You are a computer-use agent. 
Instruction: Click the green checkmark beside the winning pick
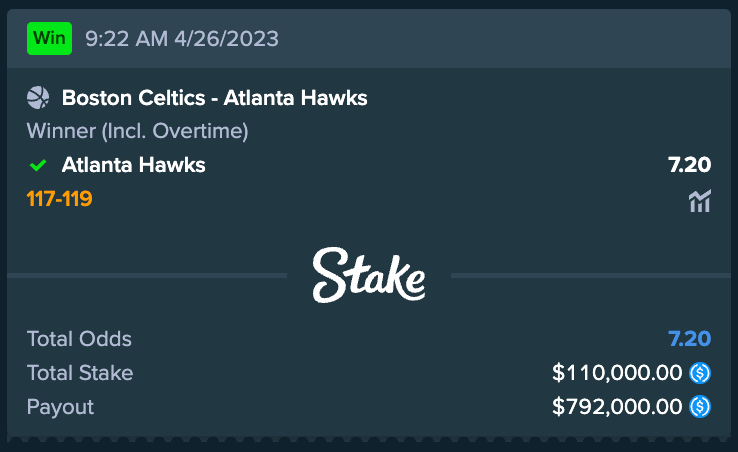tap(39, 165)
